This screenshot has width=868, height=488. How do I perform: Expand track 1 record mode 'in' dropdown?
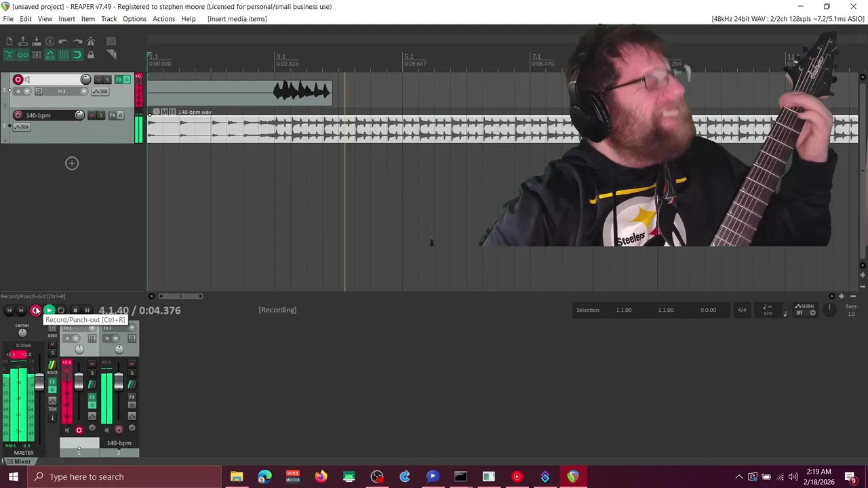click(22, 91)
